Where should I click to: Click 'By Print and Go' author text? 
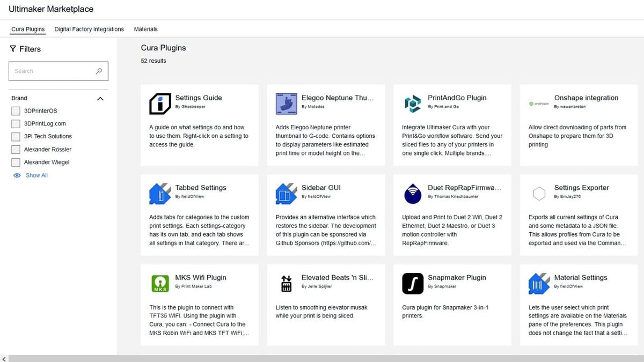[443, 107]
